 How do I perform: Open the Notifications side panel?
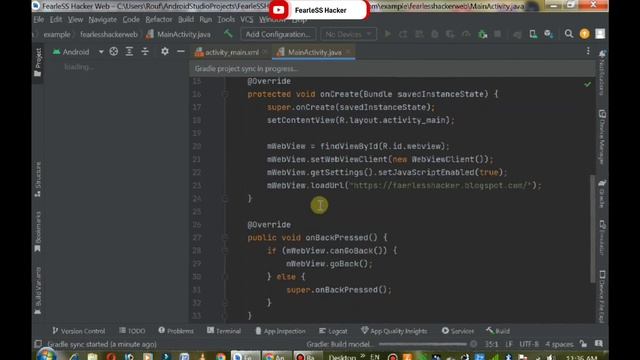(602, 73)
